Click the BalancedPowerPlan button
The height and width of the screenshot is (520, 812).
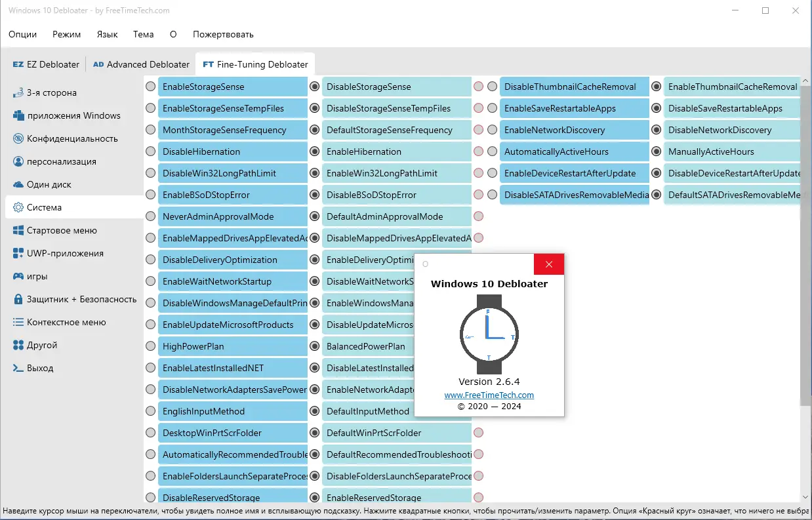tap(368, 346)
